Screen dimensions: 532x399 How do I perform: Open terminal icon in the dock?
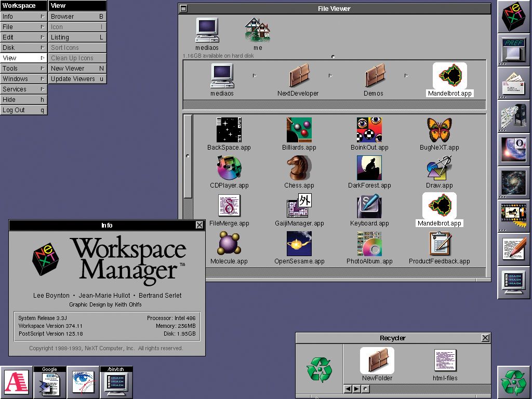(513, 283)
